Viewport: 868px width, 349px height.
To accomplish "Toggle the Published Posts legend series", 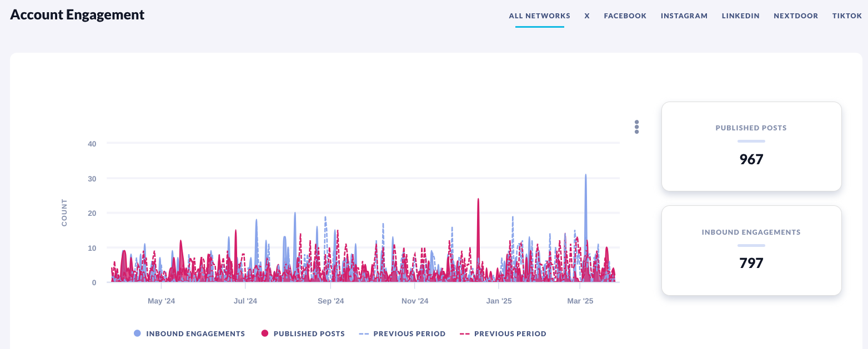I will (x=303, y=333).
